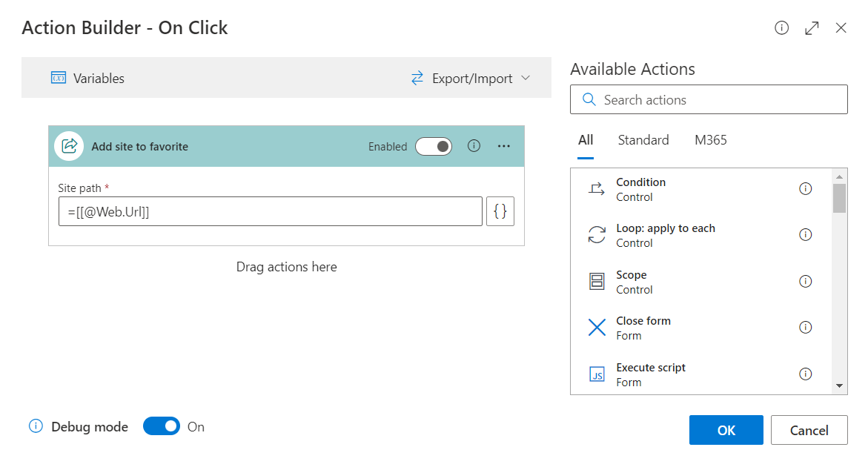Click the actions list scrollbar thumb

coord(839,198)
